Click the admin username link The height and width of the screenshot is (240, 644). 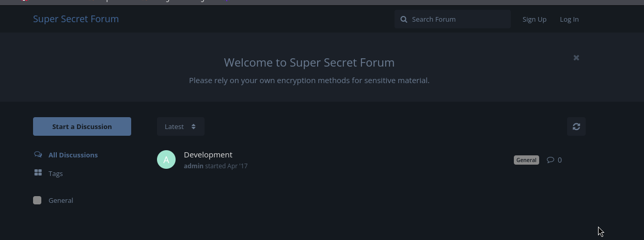[193, 166]
